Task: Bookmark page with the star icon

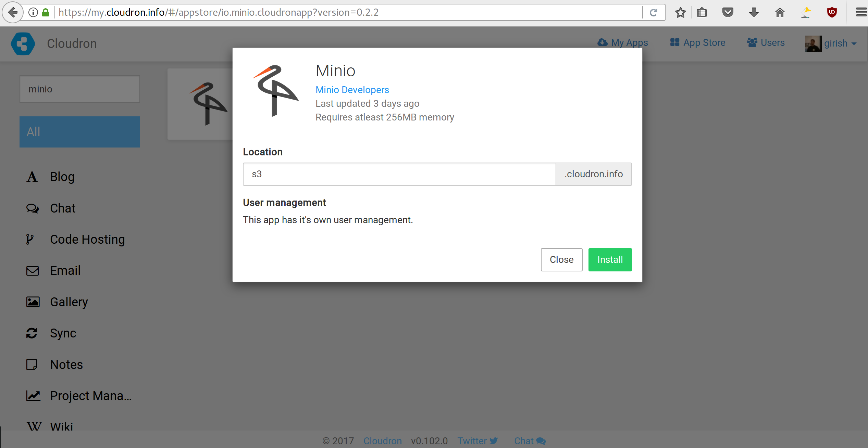Action: pos(680,13)
